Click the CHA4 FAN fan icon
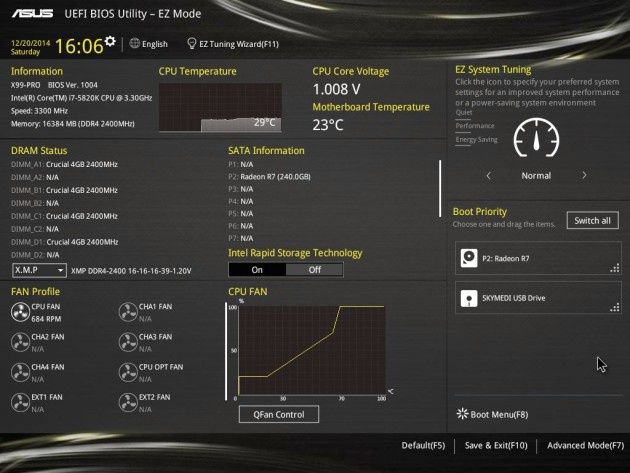630x473 pixels. pyautogui.click(x=20, y=373)
